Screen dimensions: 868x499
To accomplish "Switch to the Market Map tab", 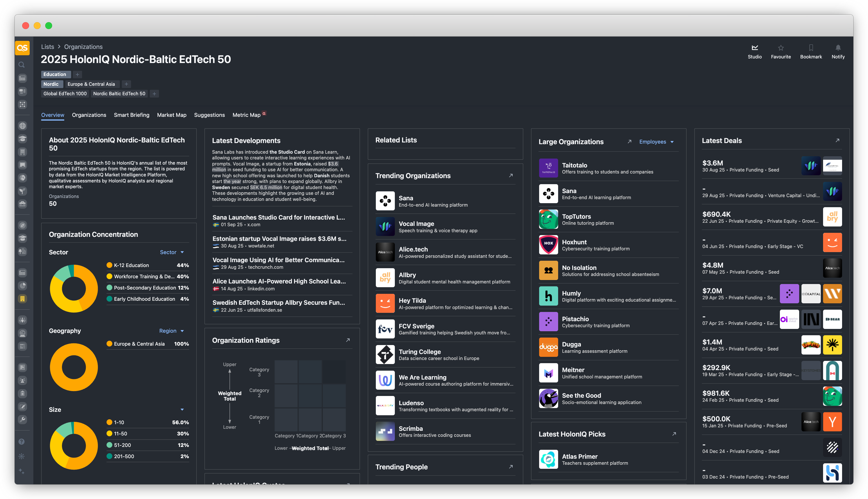I will coord(171,115).
